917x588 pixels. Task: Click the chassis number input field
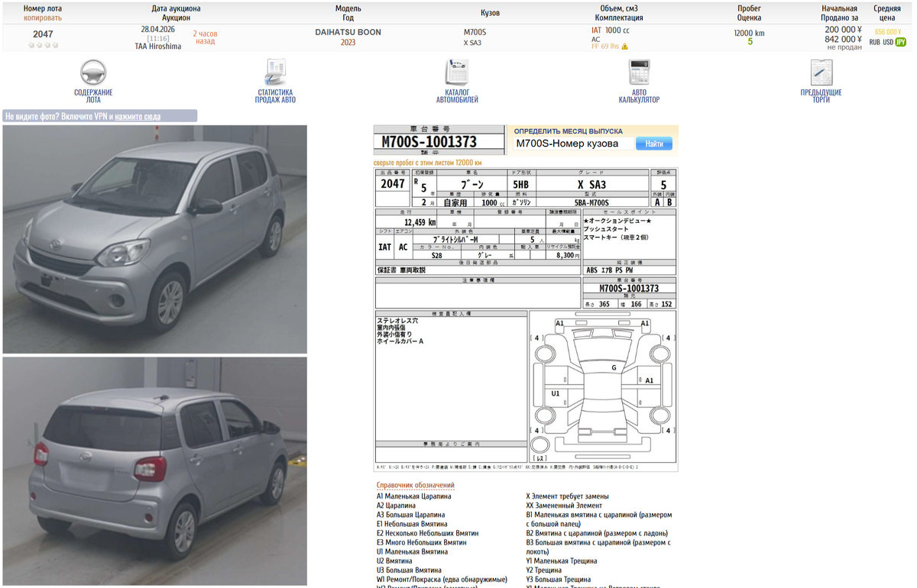572,144
